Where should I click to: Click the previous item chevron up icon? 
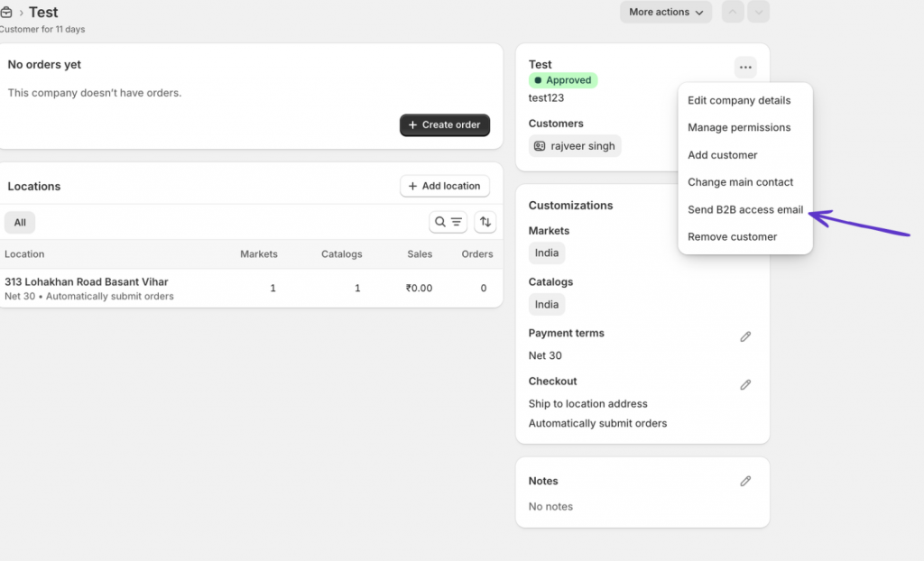click(x=732, y=12)
